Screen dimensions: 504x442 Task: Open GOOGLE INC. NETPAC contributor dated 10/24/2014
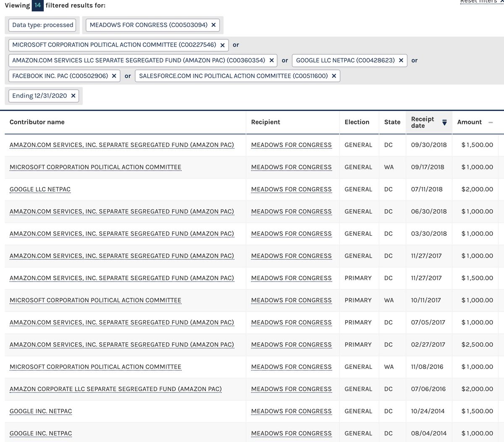click(41, 411)
